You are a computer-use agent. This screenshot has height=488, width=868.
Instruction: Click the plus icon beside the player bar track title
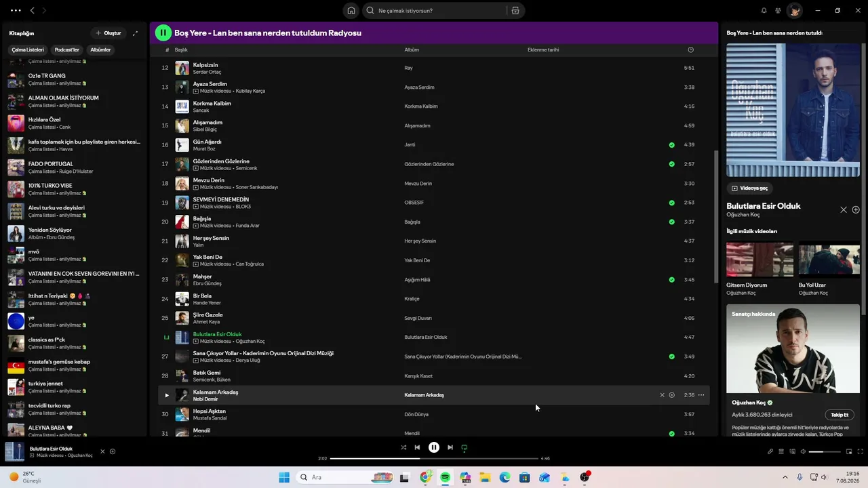tap(113, 451)
